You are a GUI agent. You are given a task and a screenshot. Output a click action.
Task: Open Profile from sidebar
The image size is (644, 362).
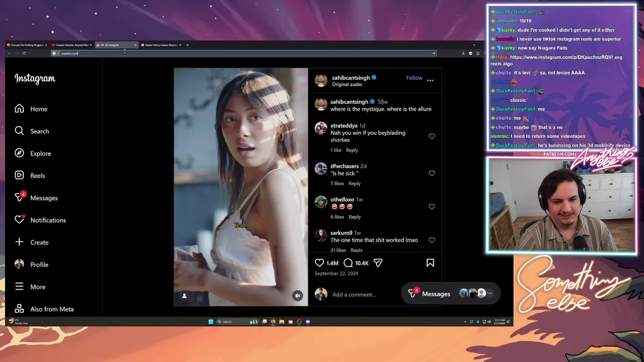click(x=31, y=264)
